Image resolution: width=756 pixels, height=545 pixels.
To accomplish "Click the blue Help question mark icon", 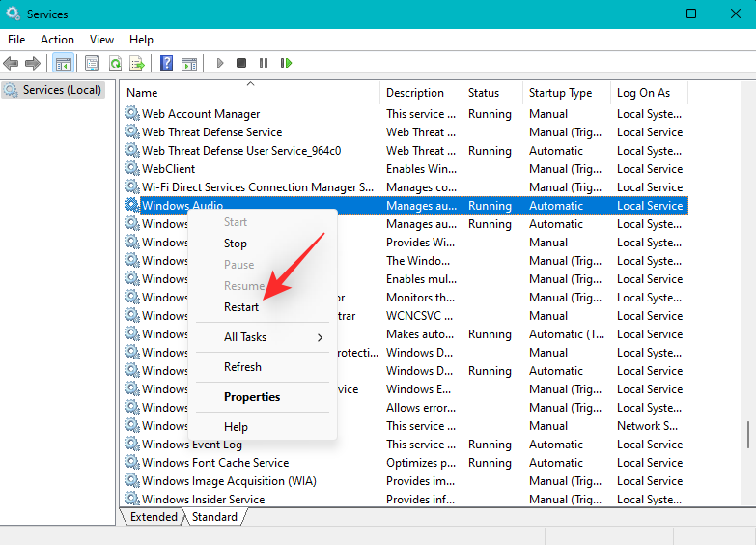I will coord(166,63).
